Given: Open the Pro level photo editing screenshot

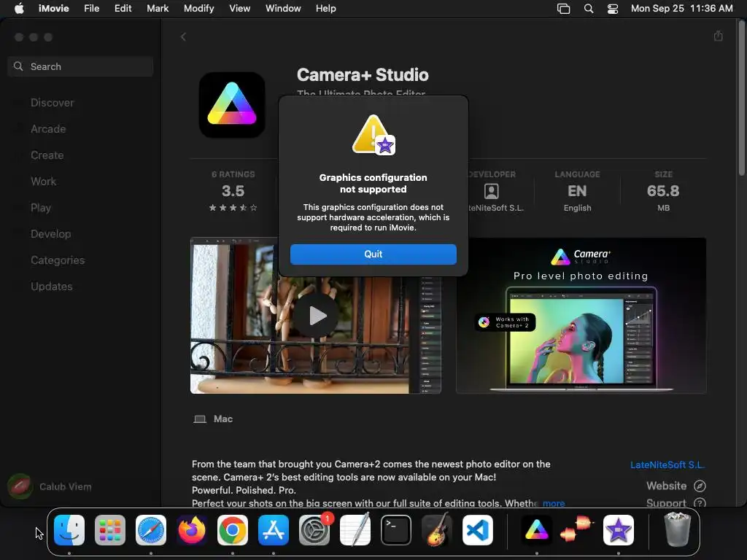Looking at the screenshot, I should coord(581,316).
